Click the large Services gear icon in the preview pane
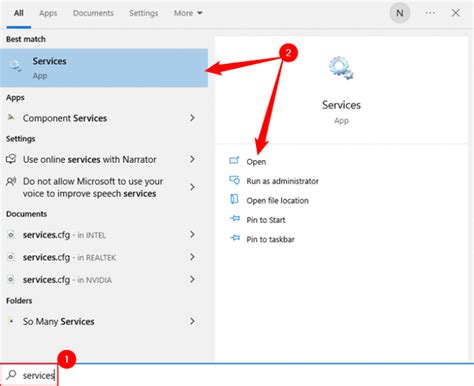 (x=341, y=68)
